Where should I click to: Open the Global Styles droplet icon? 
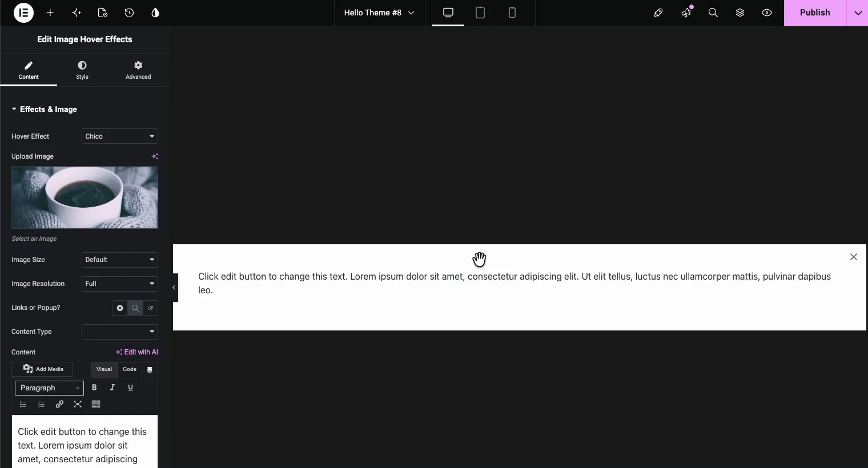(155, 13)
